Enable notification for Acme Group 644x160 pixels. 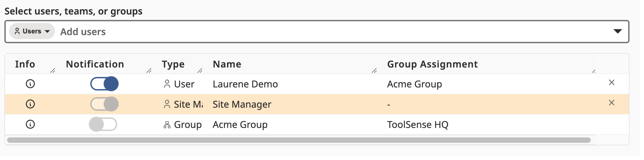click(x=103, y=124)
